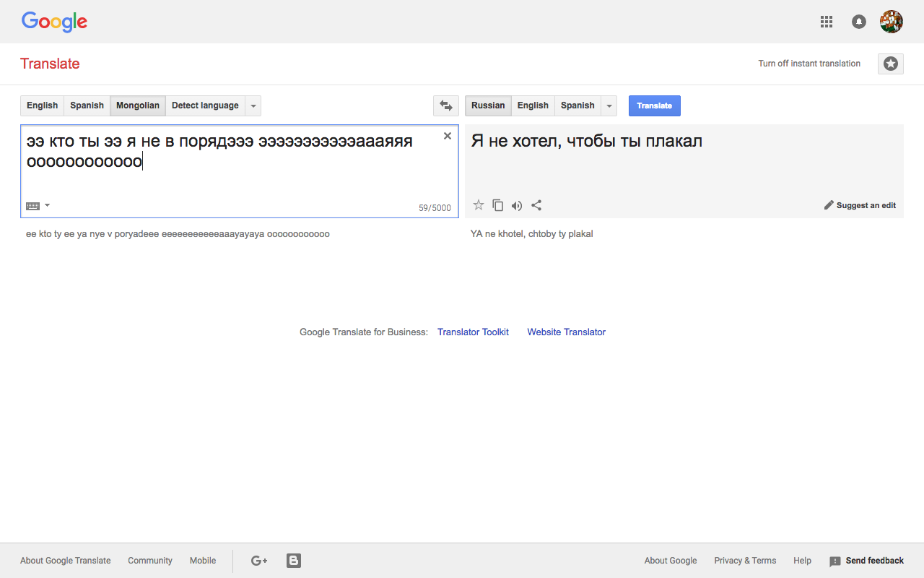
Task: Select English as source language
Action: point(43,105)
